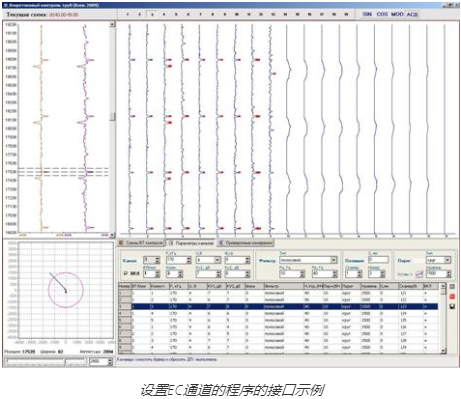Click the top grid icon beside the table header
The width and height of the screenshot is (461, 399).
tap(452, 287)
